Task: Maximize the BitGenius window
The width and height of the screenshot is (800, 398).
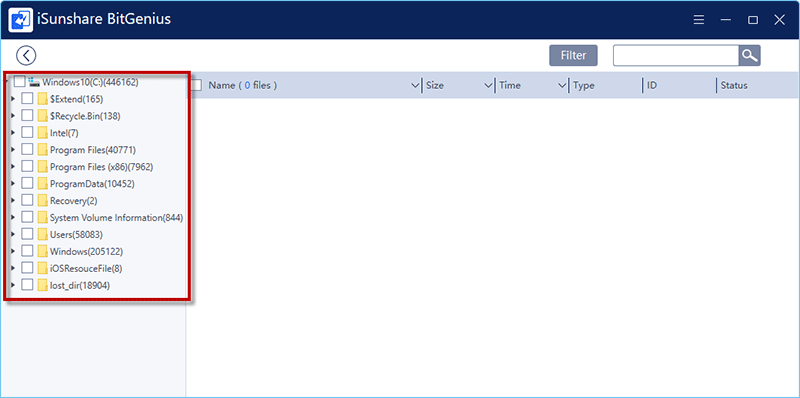Action: coord(753,20)
